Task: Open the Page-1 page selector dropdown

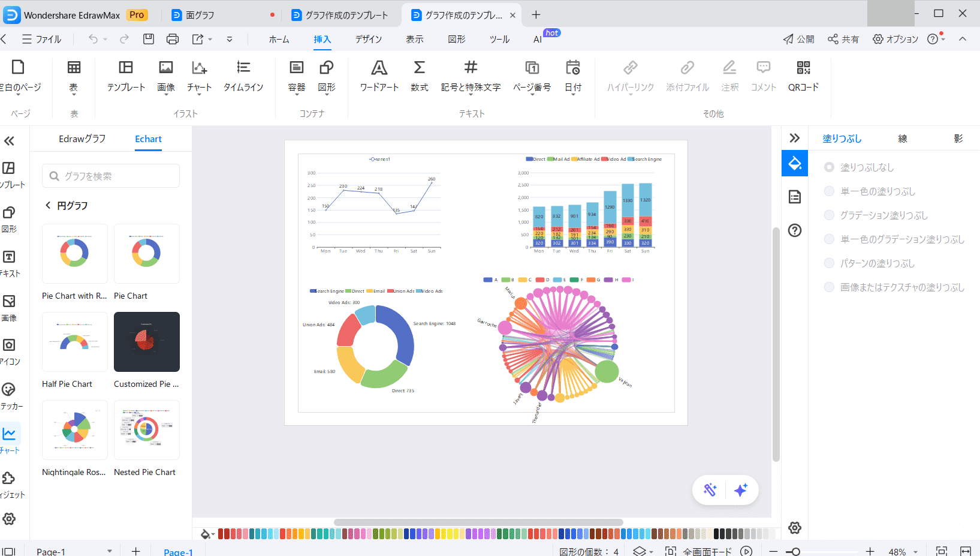Action: (110, 551)
